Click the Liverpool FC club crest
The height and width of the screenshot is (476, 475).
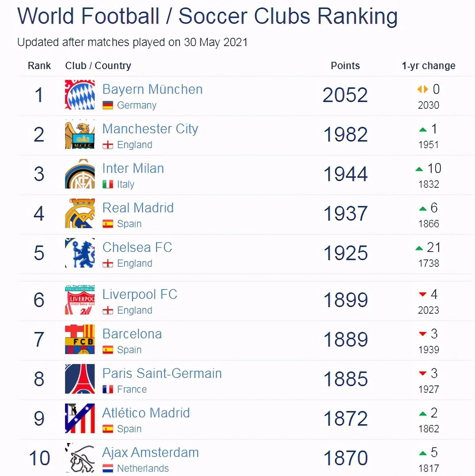pyautogui.click(x=80, y=300)
